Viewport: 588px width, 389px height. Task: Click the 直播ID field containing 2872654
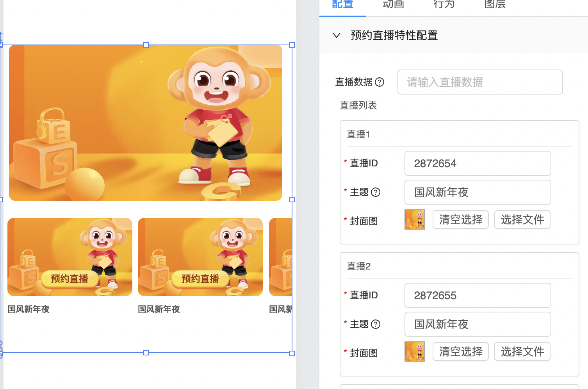coord(478,163)
